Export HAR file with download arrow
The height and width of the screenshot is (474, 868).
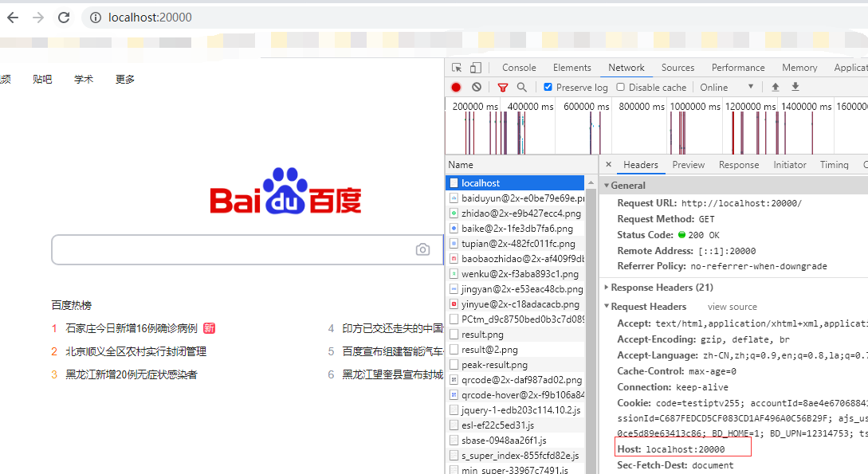point(795,87)
